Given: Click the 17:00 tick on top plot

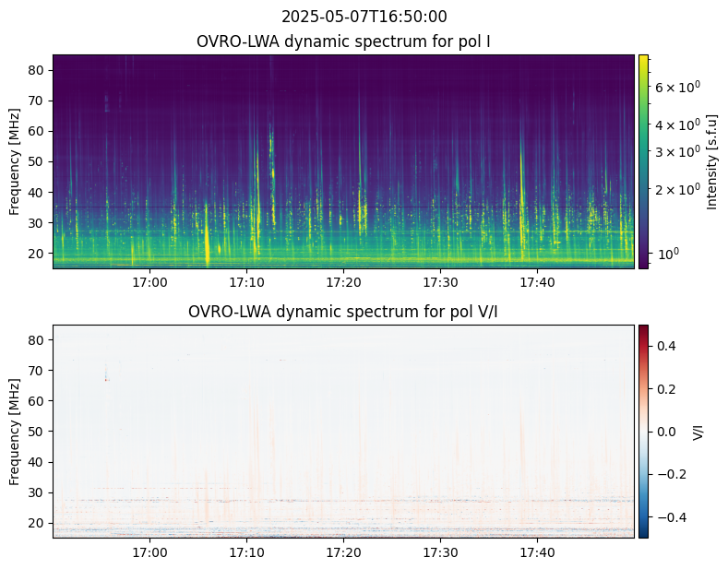Looking at the screenshot, I should click(149, 282).
